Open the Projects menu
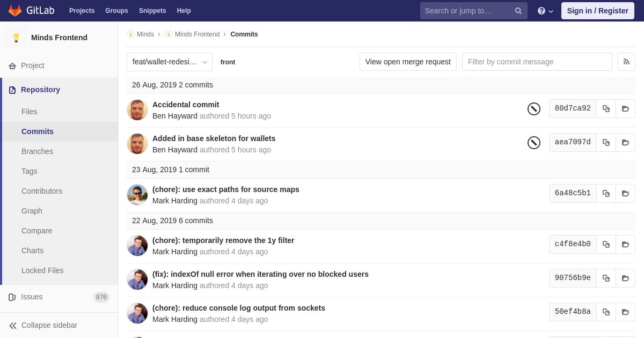Viewport: 644px width, 338px height. (x=82, y=11)
